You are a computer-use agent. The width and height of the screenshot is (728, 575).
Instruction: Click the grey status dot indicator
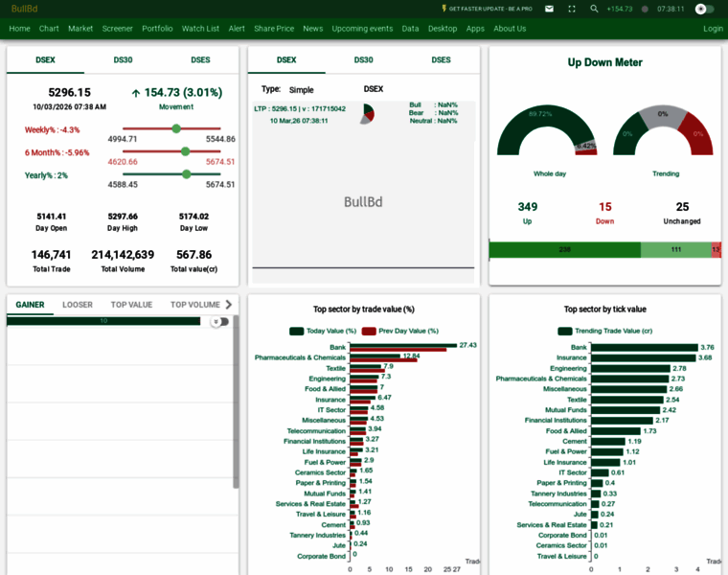(x=645, y=9)
